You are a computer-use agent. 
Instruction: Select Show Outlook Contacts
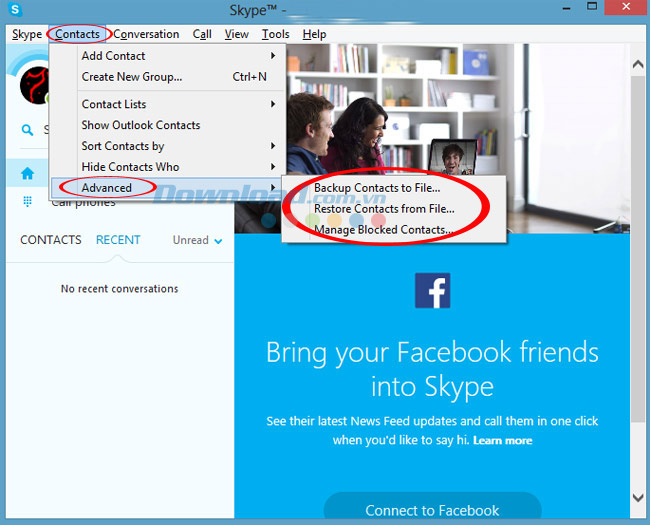tap(167, 125)
